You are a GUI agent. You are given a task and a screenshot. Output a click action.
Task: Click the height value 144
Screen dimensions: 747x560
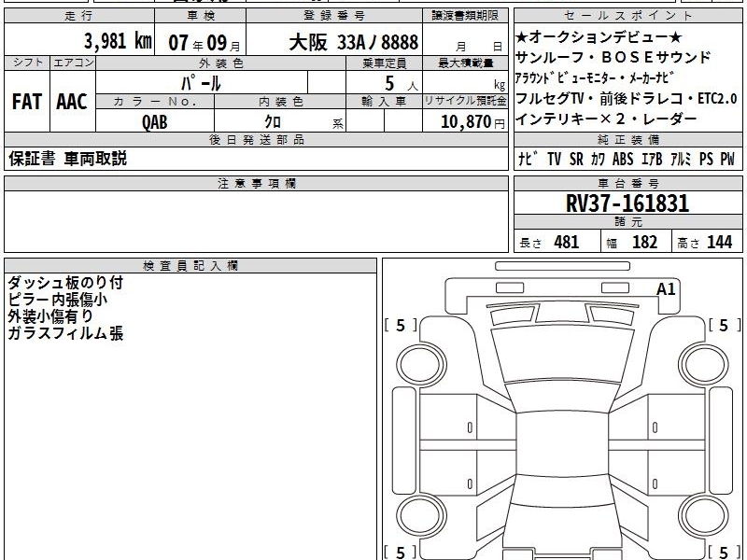click(719, 242)
